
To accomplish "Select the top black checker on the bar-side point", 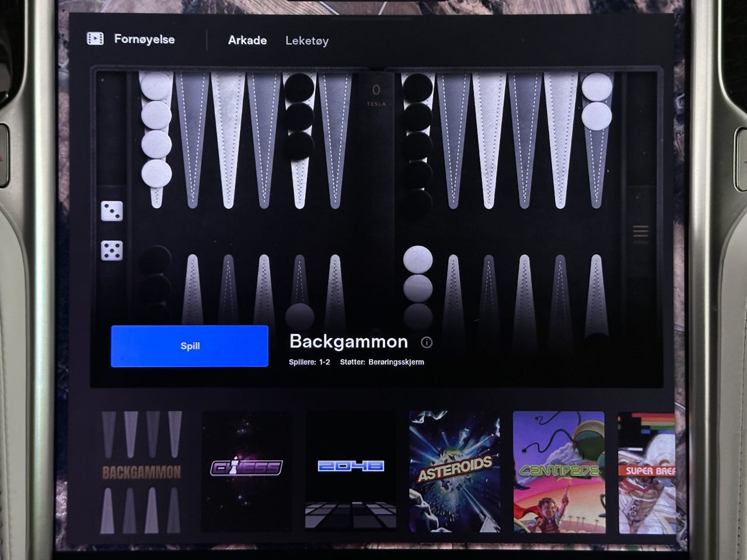I will point(418,87).
